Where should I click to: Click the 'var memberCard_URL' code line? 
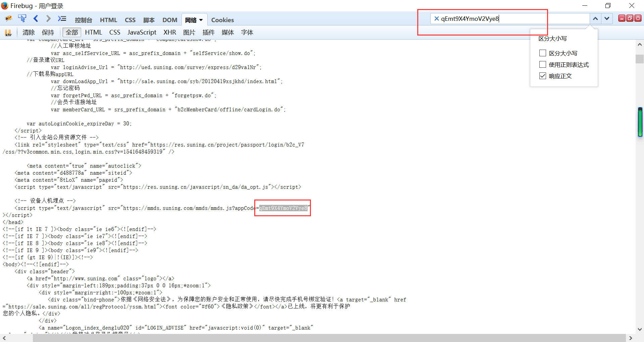(x=168, y=110)
